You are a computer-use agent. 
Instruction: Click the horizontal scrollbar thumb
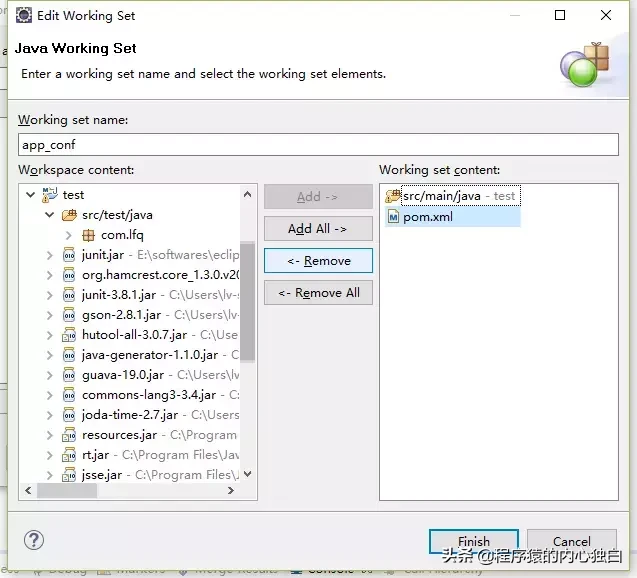point(67,490)
